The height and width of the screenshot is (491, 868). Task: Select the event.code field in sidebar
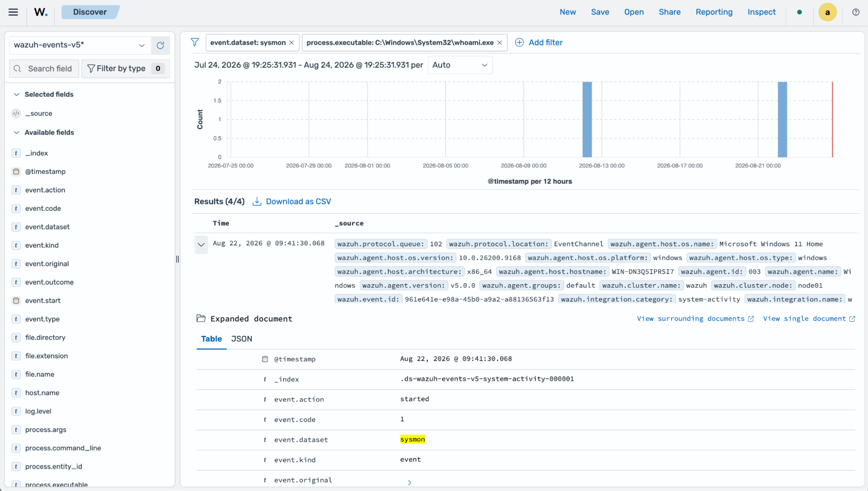click(43, 209)
